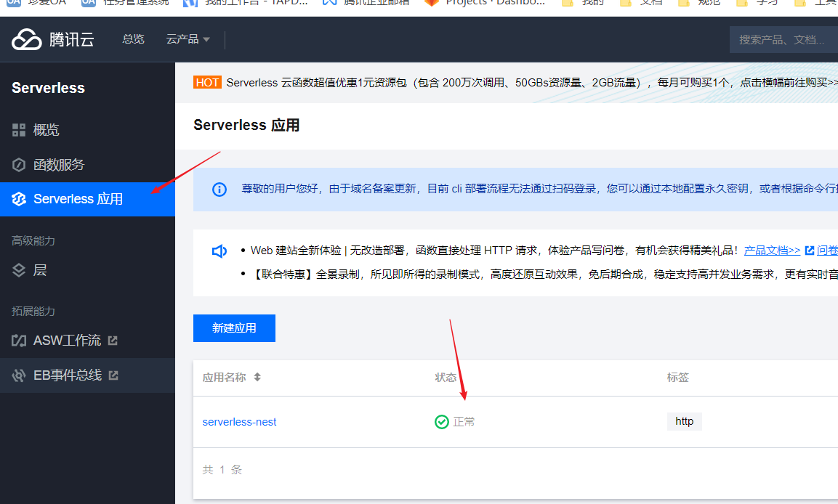Open the serverless-nest application link
Viewport: 838px width, 504px height.
[x=239, y=422]
